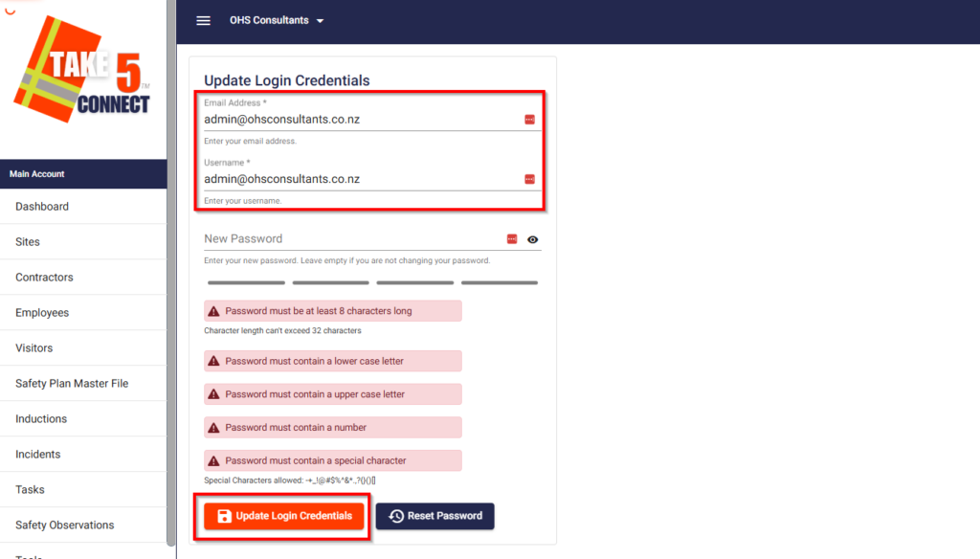Image resolution: width=980 pixels, height=559 pixels.
Task: Go to Sites in the sidebar
Action: (83, 242)
